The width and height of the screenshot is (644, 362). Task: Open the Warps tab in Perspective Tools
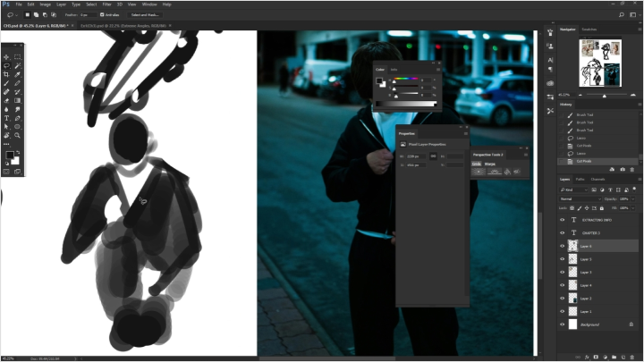490,164
